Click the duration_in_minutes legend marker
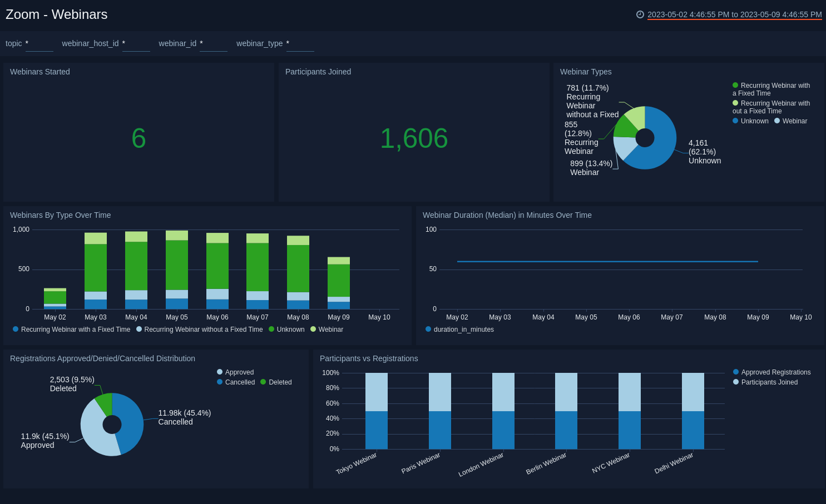 pyautogui.click(x=428, y=330)
